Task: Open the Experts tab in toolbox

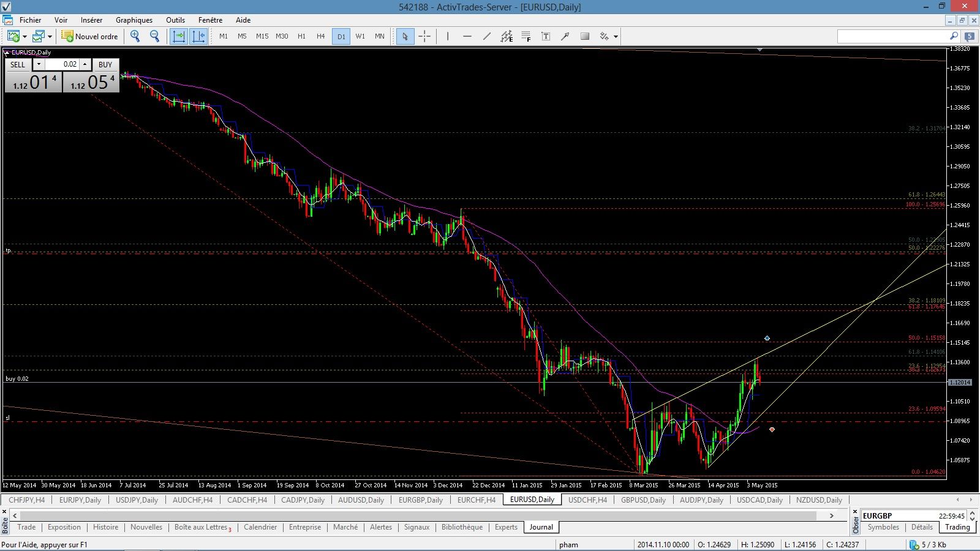Action: [x=506, y=527]
